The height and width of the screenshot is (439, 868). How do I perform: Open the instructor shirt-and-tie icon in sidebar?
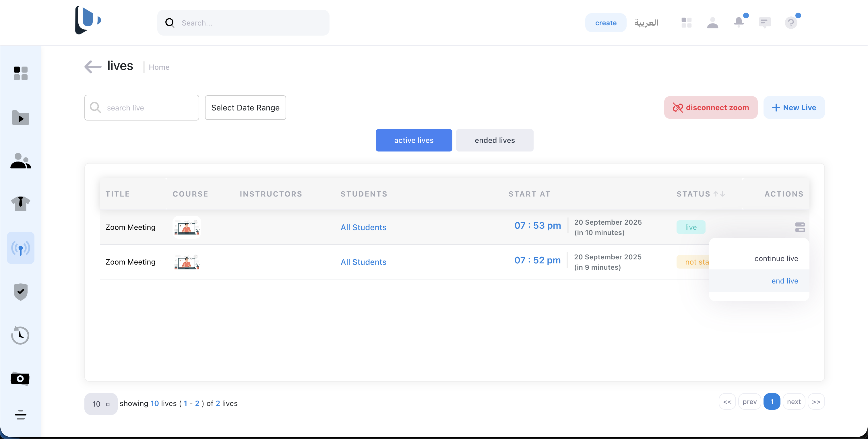click(x=21, y=203)
